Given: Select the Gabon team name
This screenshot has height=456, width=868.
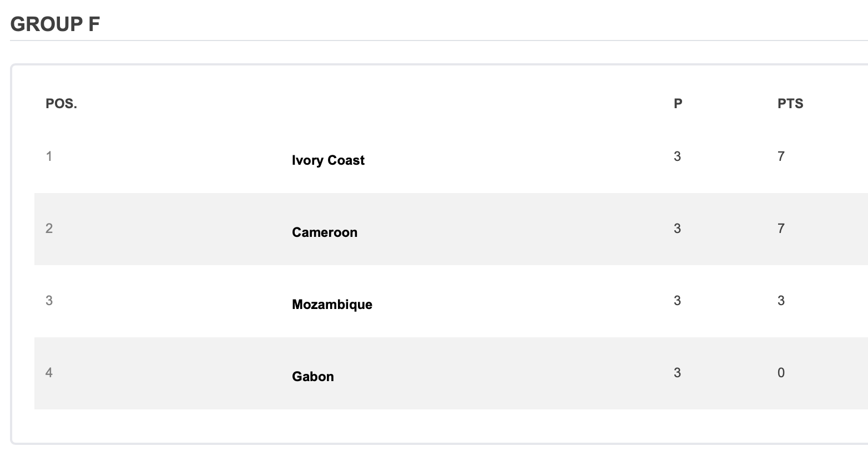Looking at the screenshot, I should (313, 377).
